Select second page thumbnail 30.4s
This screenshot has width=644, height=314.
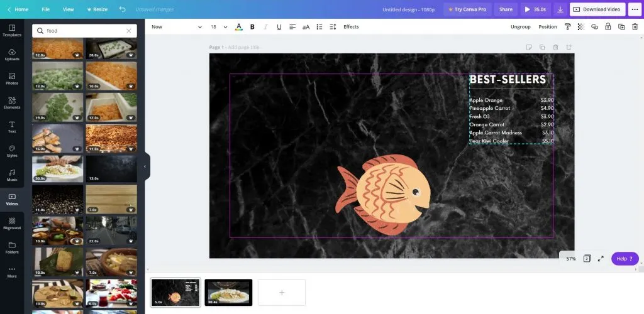point(228,292)
